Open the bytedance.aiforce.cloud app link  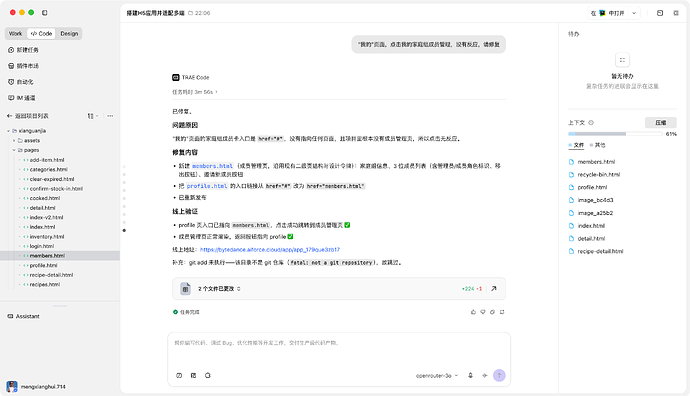[270, 249]
